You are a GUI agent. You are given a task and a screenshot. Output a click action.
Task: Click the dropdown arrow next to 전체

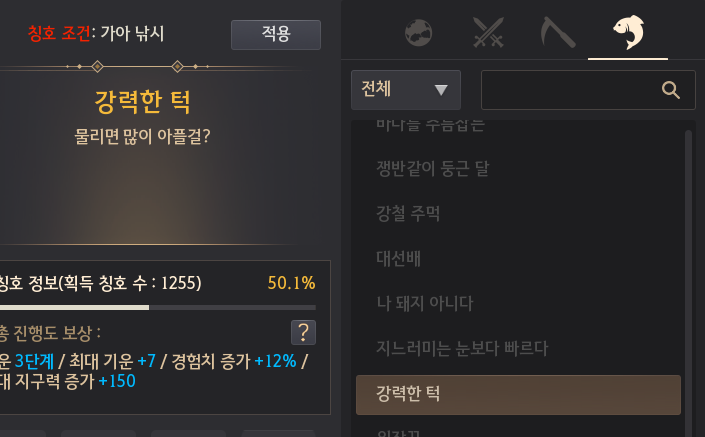point(441,90)
